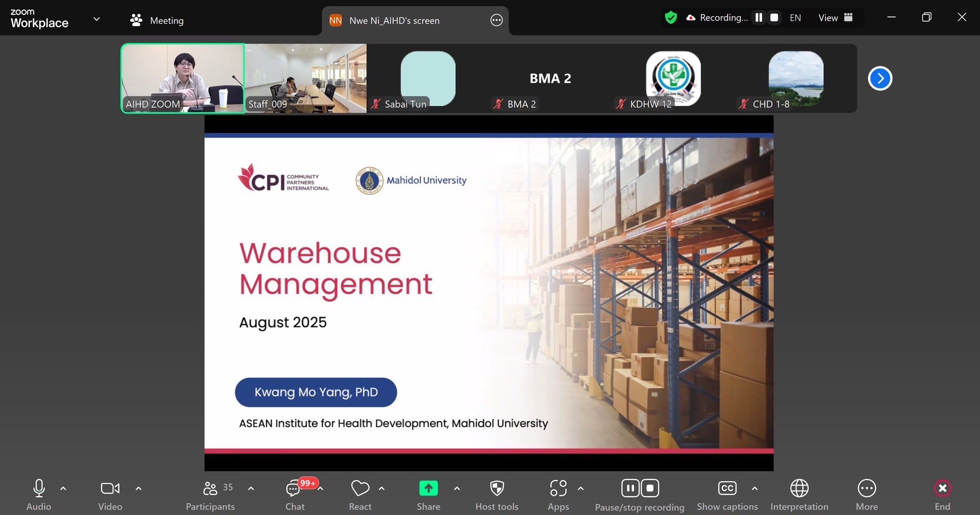The image size is (980, 515).
Task: Click the green Share screen icon
Action: pyautogui.click(x=428, y=488)
